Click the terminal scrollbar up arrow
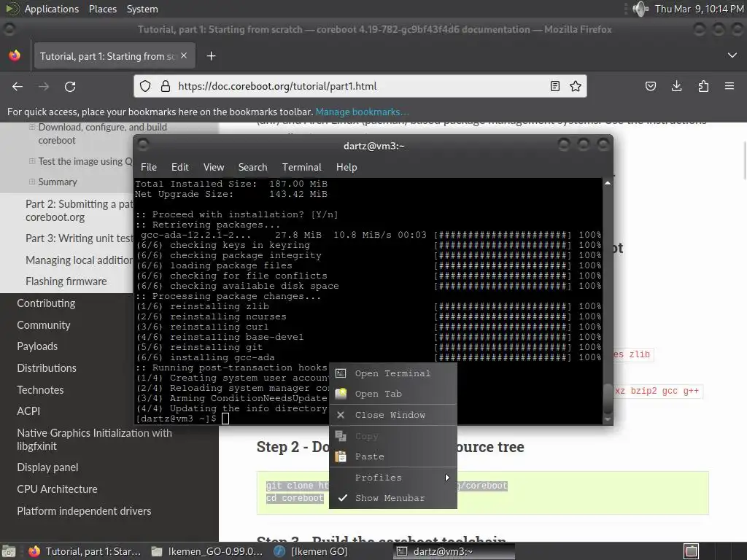 click(x=608, y=183)
